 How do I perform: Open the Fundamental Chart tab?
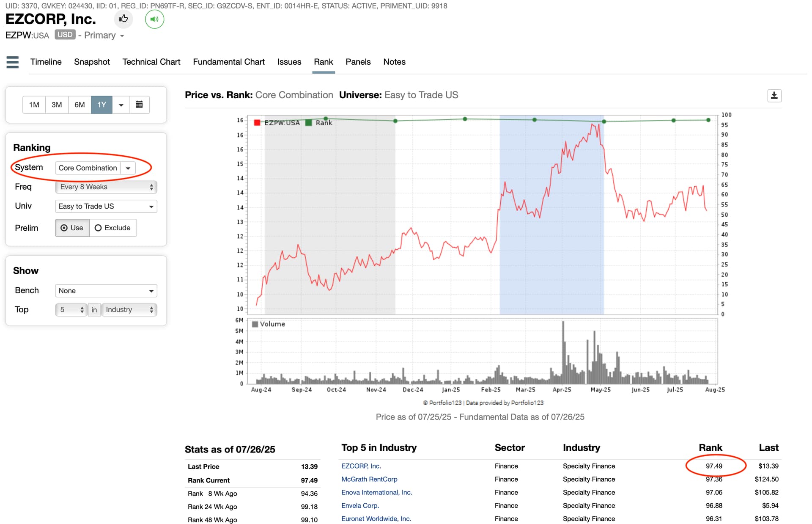coord(228,62)
